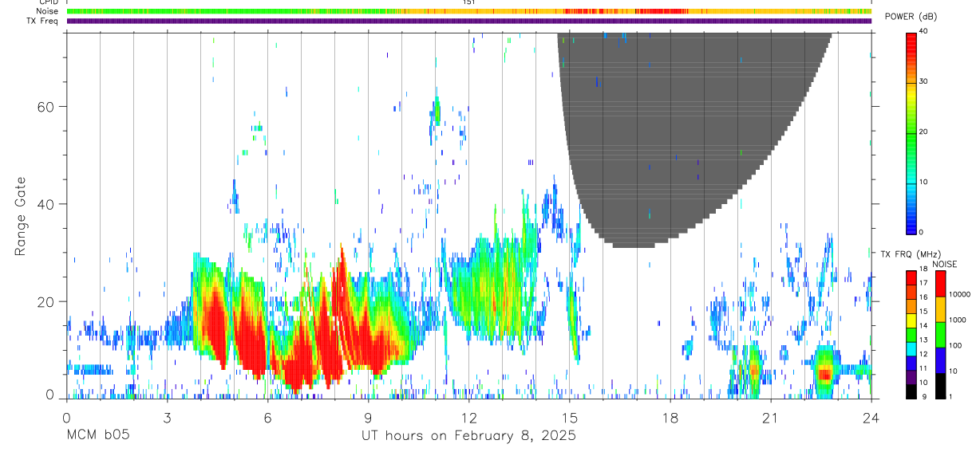
Task: Click the 24 tick on UT hours axis
Action: click(x=871, y=418)
